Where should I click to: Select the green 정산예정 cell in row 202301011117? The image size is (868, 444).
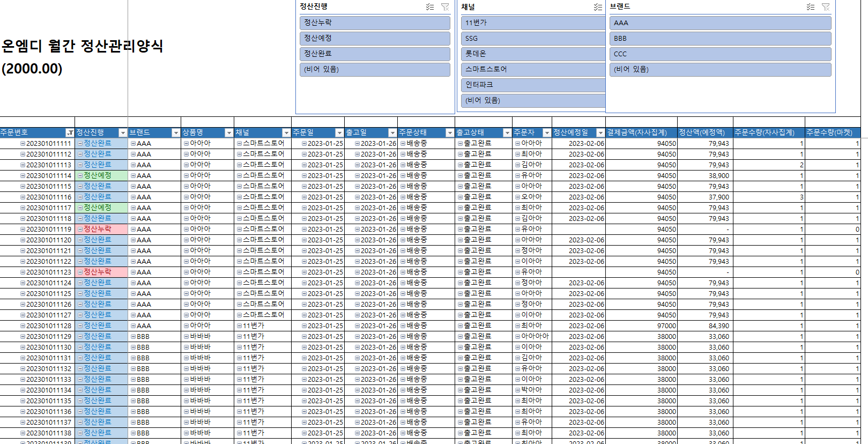point(101,208)
